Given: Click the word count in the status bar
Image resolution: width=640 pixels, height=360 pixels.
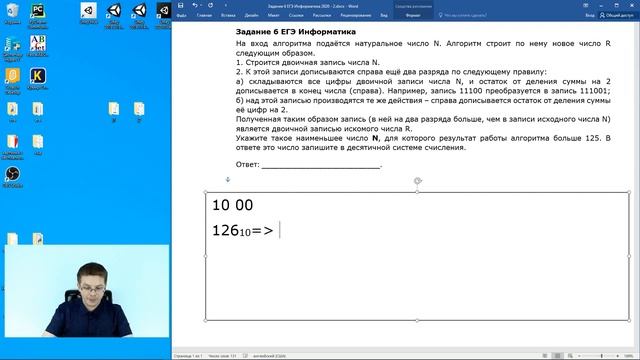Looking at the screenshot, I should tap(222, 356).
